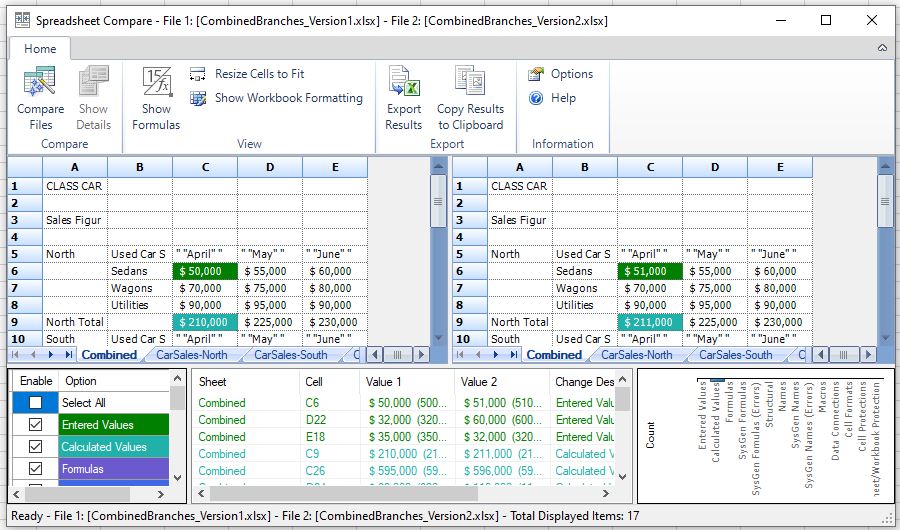Collapse the ribbon using the chevron
The image size is (900, 530).
click(x=882, y=48)
